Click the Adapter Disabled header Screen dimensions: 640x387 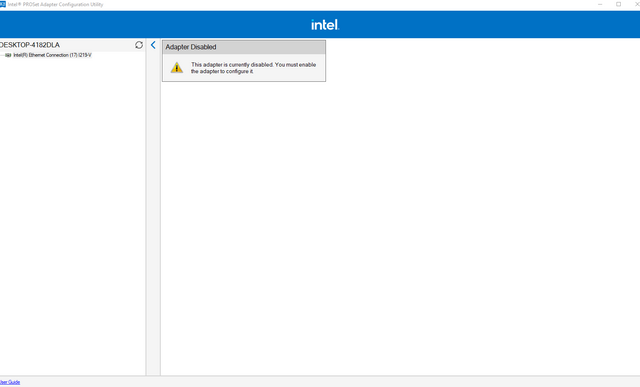coord(244,47)
